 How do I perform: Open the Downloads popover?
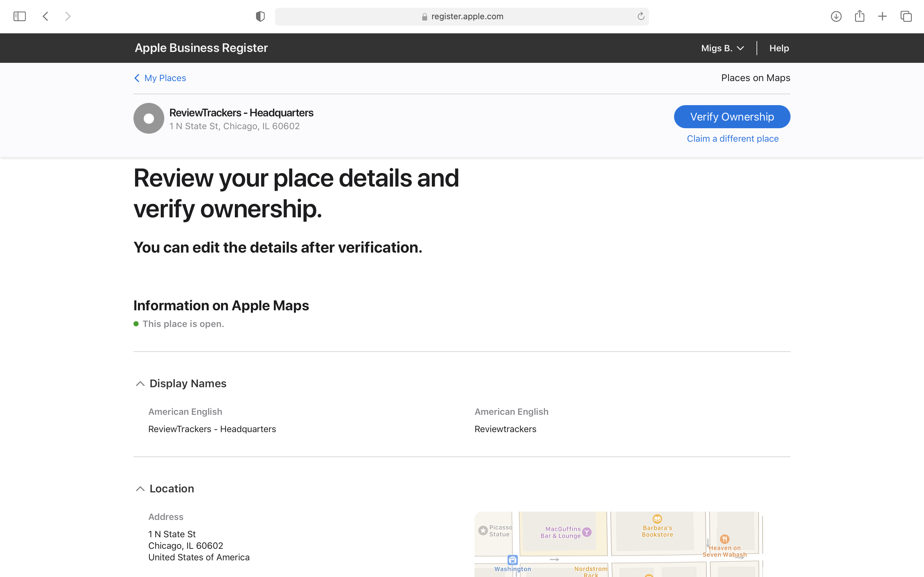coord(836,16)
